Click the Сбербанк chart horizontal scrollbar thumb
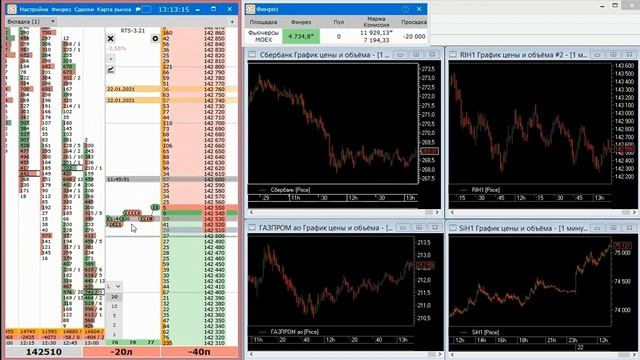 (428, 212)
